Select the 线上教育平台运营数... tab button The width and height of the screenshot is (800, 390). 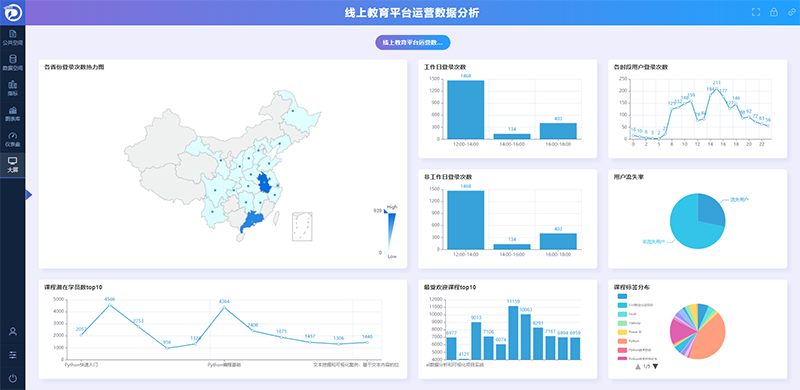coord(413,42)
